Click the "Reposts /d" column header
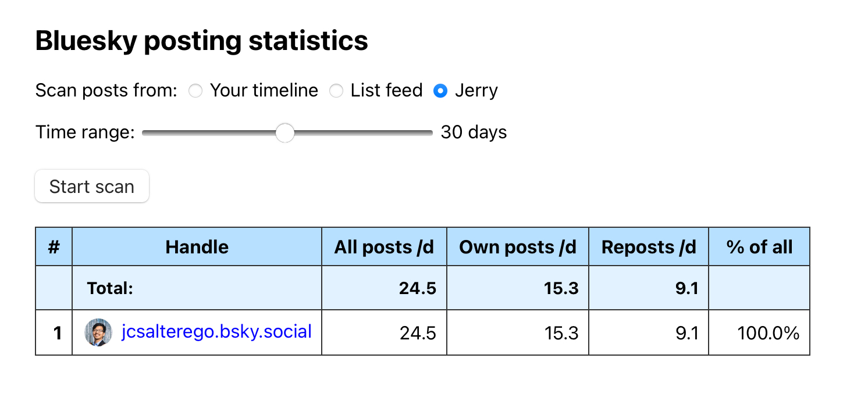The image size is (868, 401). [x=649, y=247]
